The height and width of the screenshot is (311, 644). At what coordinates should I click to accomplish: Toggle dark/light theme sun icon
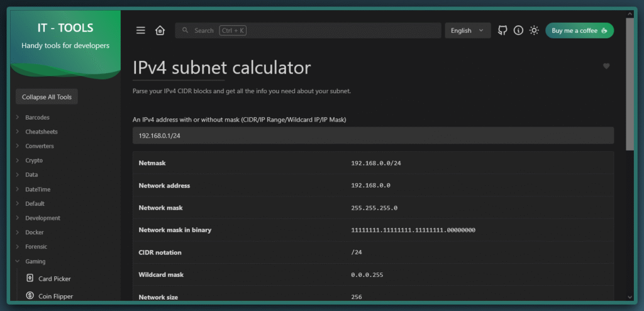[534, 30]
